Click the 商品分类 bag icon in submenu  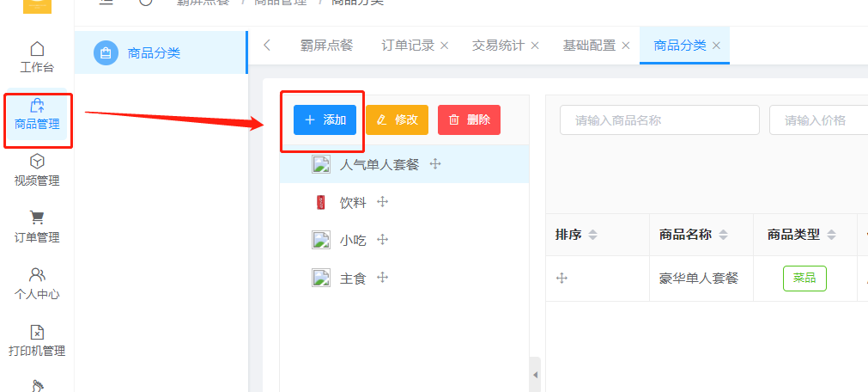click(x=106, y=53)
